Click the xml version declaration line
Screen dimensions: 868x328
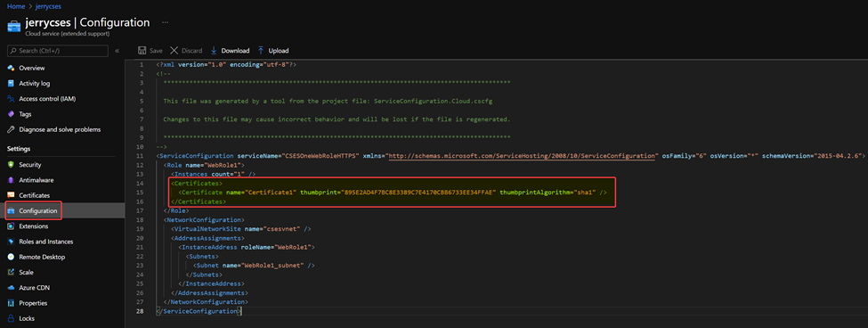tap(226, 65)
